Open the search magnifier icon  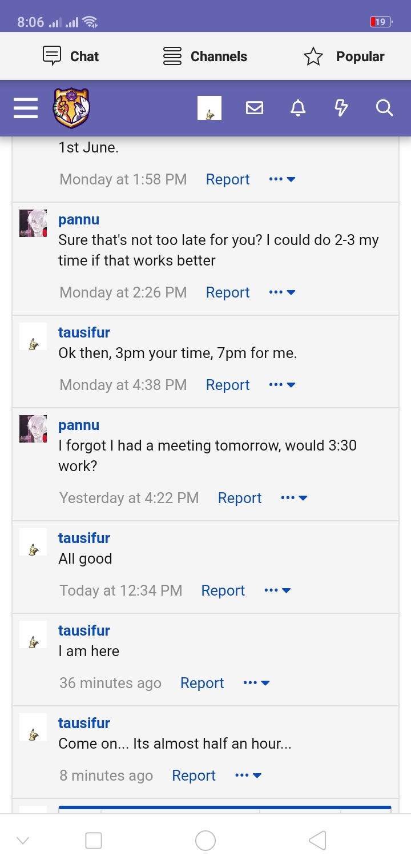[x=385, y=108]
